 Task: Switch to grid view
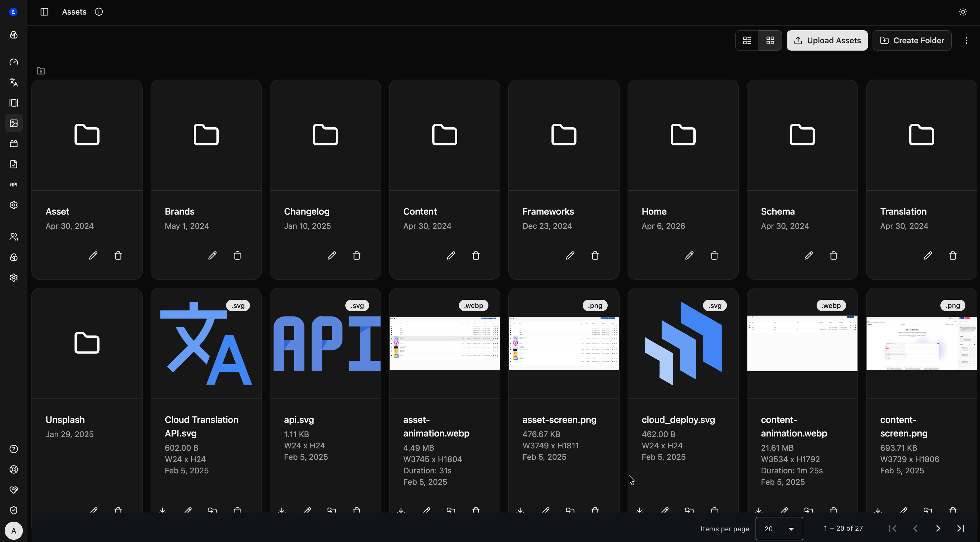(770, 40)
